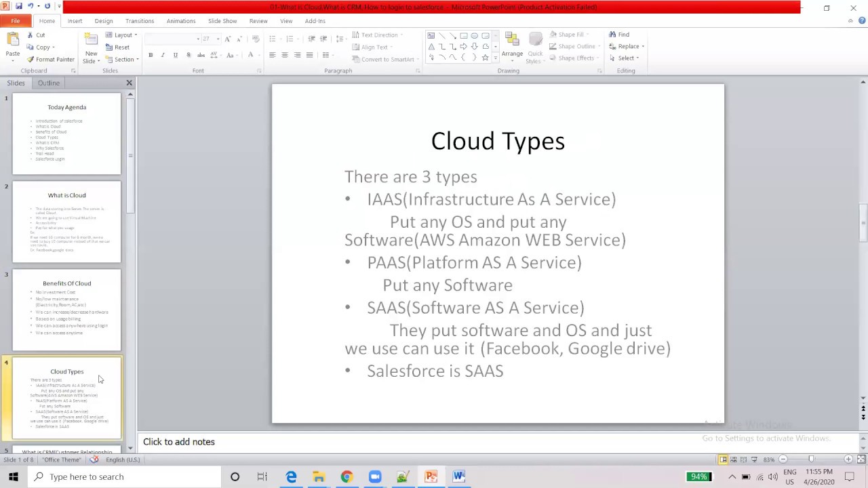
Task: Click the Find binoculars button
Action: tap(619, 35)
